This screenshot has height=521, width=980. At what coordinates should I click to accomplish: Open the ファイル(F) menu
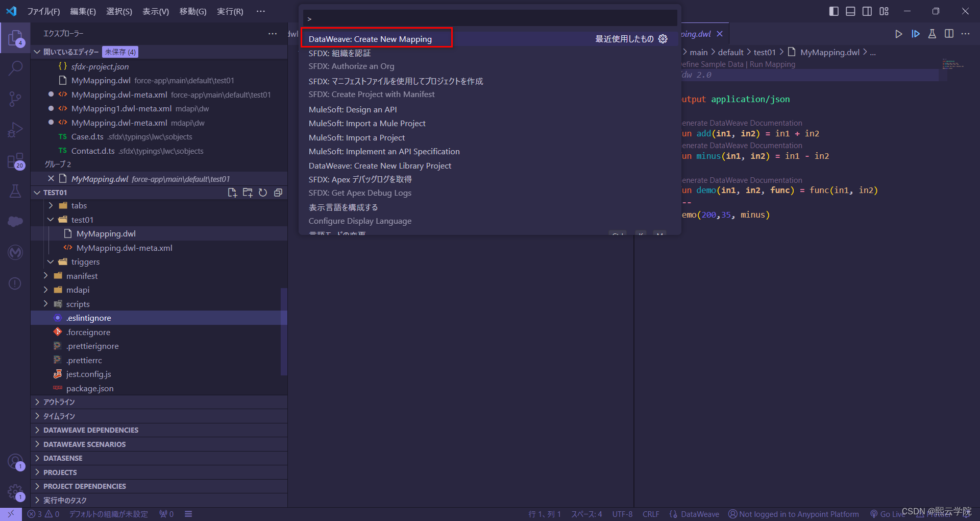coord(43,11)
